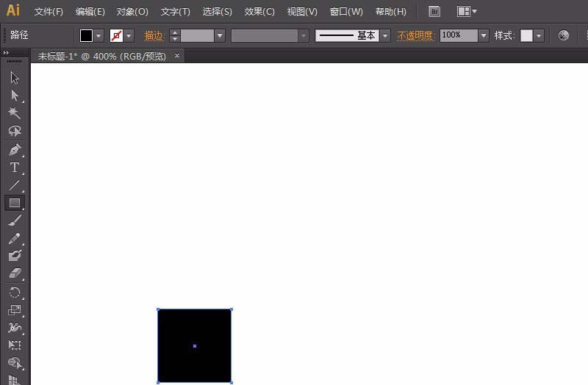Select the Warp/Width tool
The width and height of the screenshot is (588, 385).
pyautogui.click(x=15, y=328)
